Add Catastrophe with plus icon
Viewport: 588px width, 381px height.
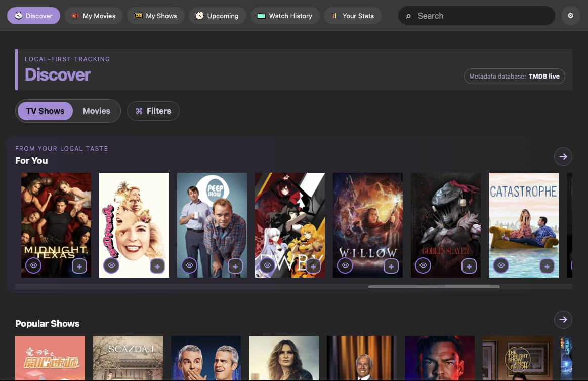547,266
